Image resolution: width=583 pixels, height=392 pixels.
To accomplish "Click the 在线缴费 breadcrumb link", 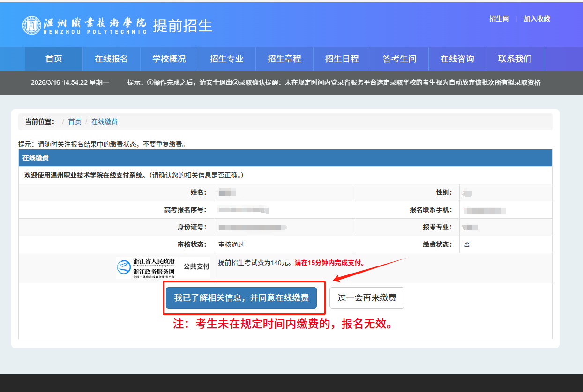I will click(x=105, y=122).
